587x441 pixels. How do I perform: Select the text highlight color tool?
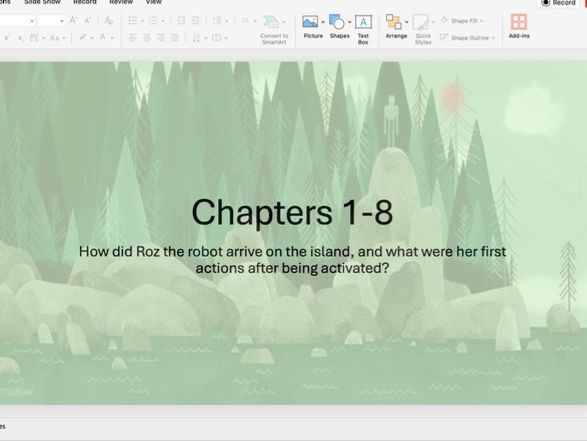coord(83,37)
